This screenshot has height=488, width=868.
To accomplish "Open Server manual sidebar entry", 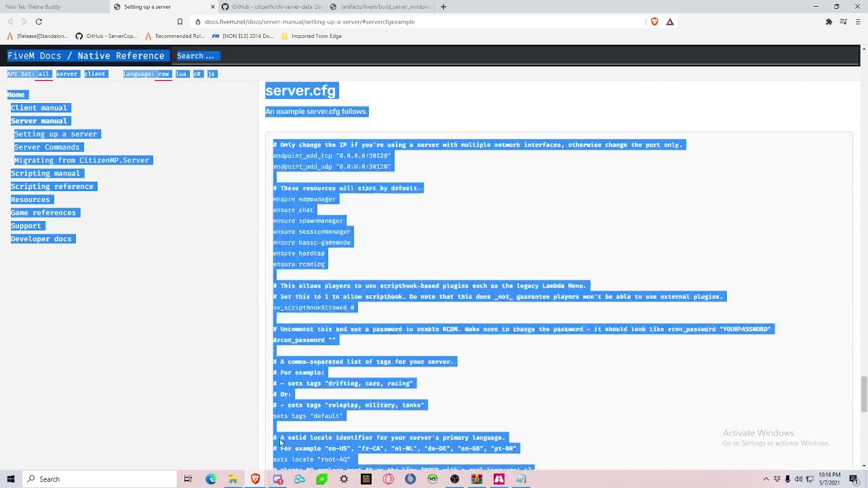I will [39, 121].
